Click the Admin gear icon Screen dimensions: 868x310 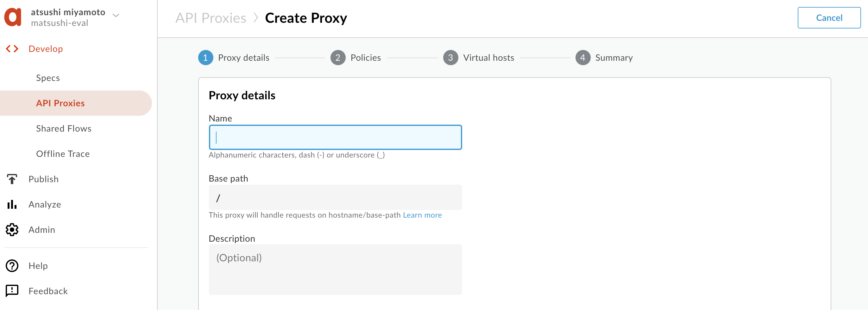click(x=12, y=230)
